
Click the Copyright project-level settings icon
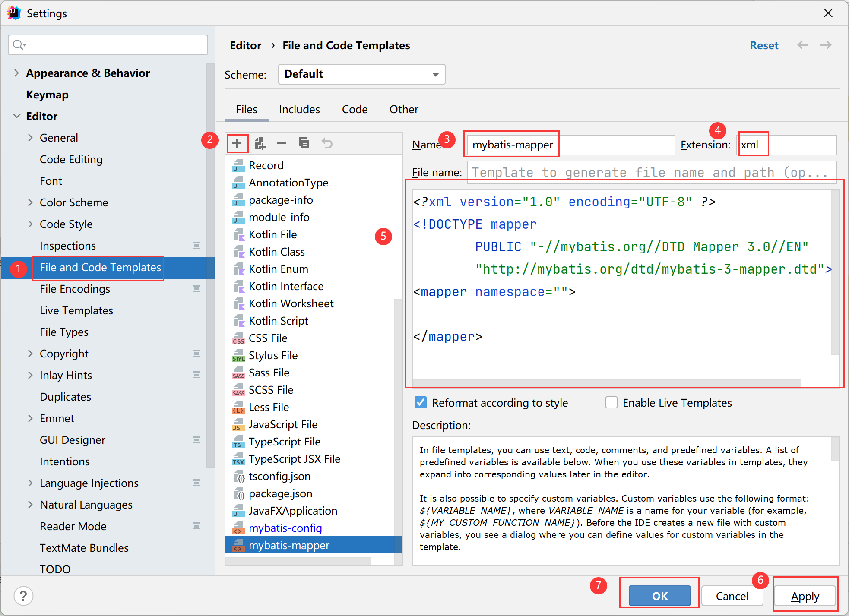(196, 353)
